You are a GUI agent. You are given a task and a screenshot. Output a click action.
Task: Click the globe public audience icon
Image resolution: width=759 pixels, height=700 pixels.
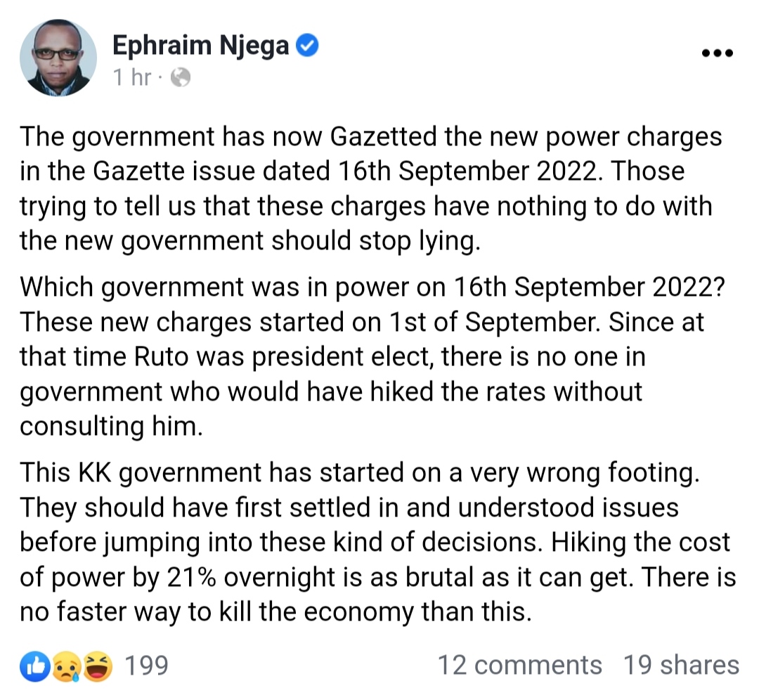click(x=181, y=78)
